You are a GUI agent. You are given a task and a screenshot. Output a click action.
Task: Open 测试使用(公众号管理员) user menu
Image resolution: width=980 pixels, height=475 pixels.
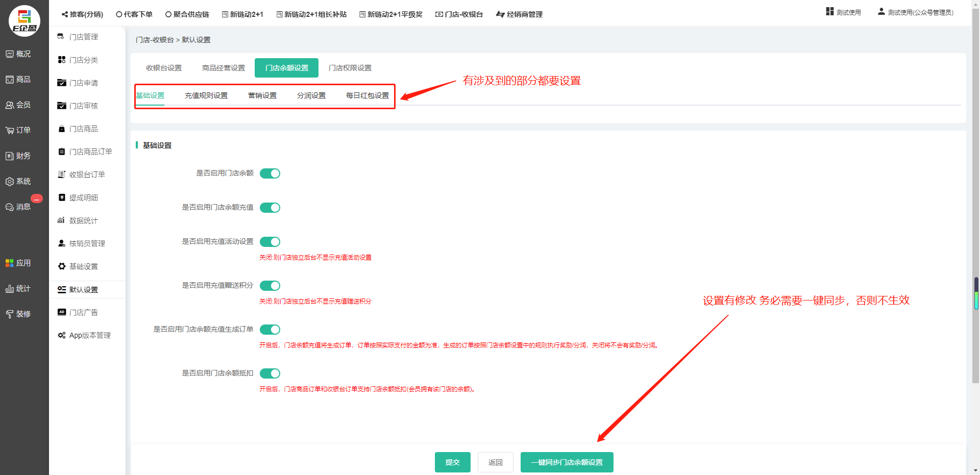916,12
